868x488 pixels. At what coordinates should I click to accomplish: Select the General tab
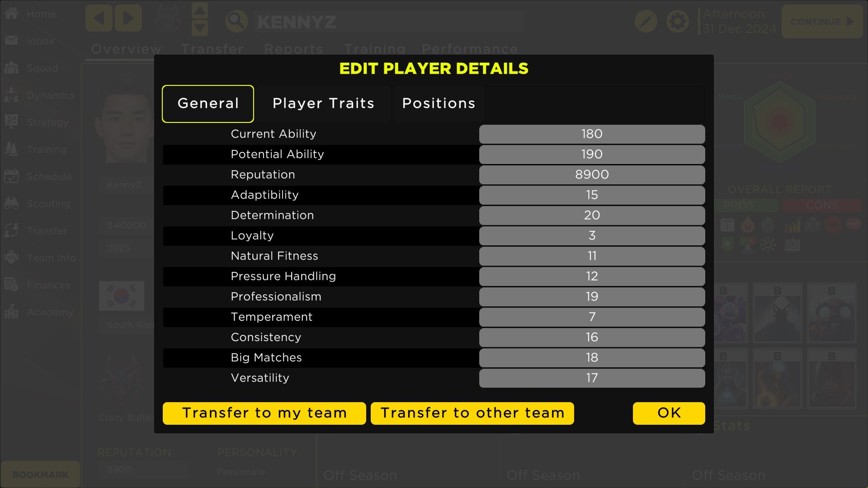point(208,103)
